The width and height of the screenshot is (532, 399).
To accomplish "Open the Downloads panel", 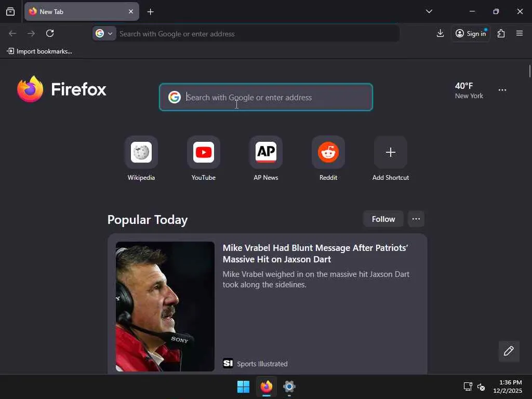I will (x=440, y=33).
